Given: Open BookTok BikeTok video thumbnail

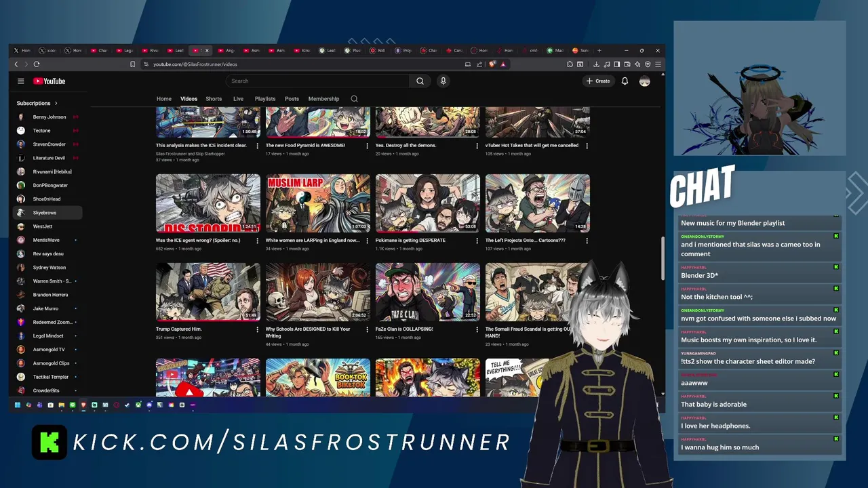Looking at the screenshot, I should 318,378.
